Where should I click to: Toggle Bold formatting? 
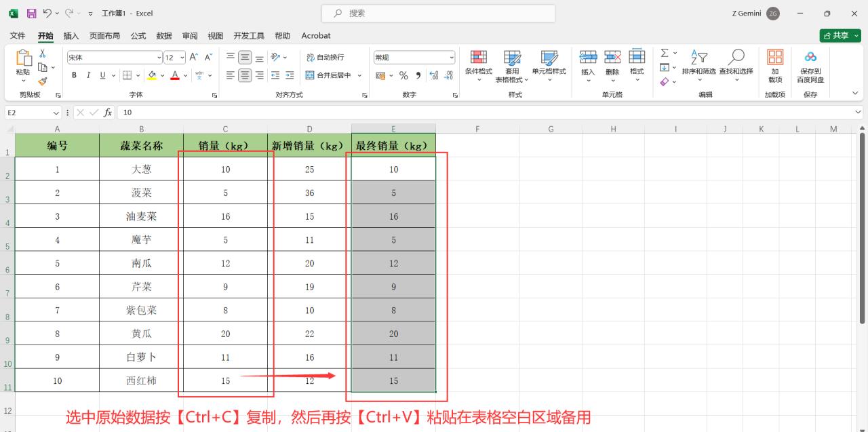tap(75, 75)
